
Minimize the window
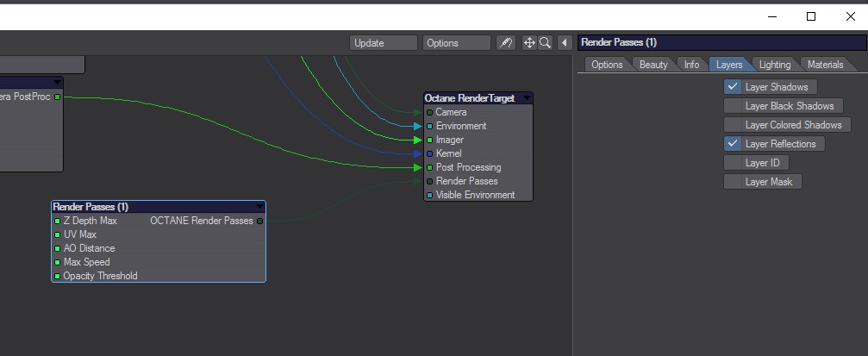772,16
